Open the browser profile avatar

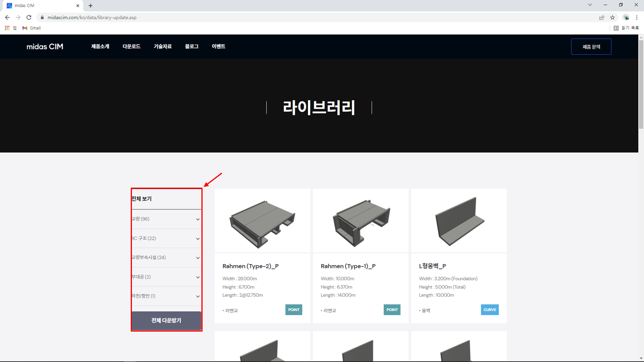click(x=626, y=18)
